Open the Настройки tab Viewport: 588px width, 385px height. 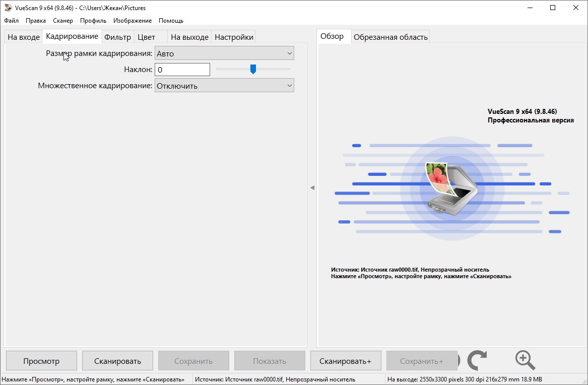[234, 37]
